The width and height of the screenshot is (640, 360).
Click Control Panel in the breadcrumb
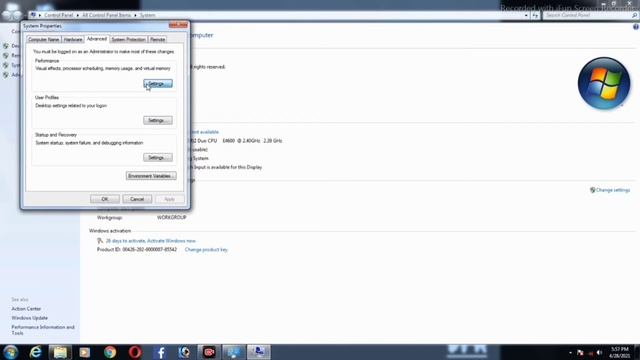pos(59,15)
